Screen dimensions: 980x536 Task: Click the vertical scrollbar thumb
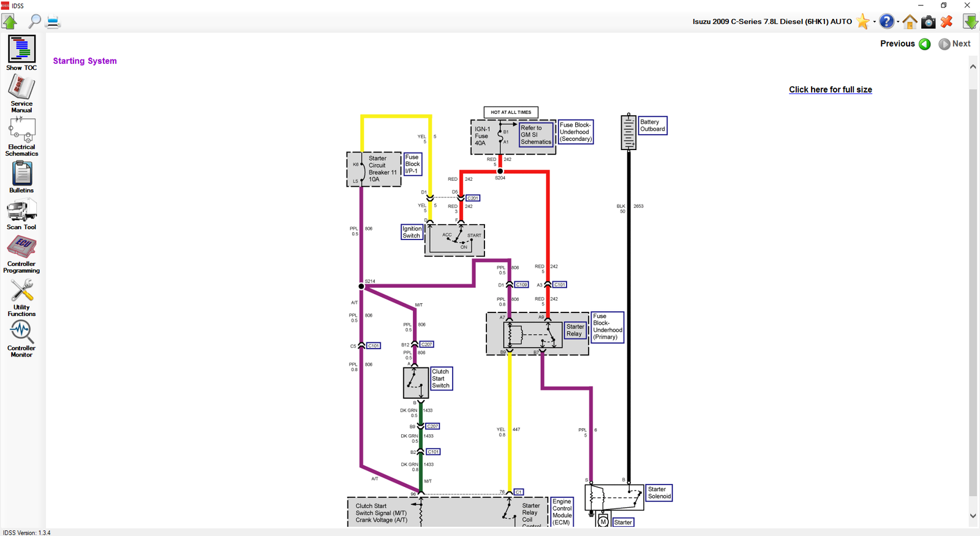pos(973,293)
